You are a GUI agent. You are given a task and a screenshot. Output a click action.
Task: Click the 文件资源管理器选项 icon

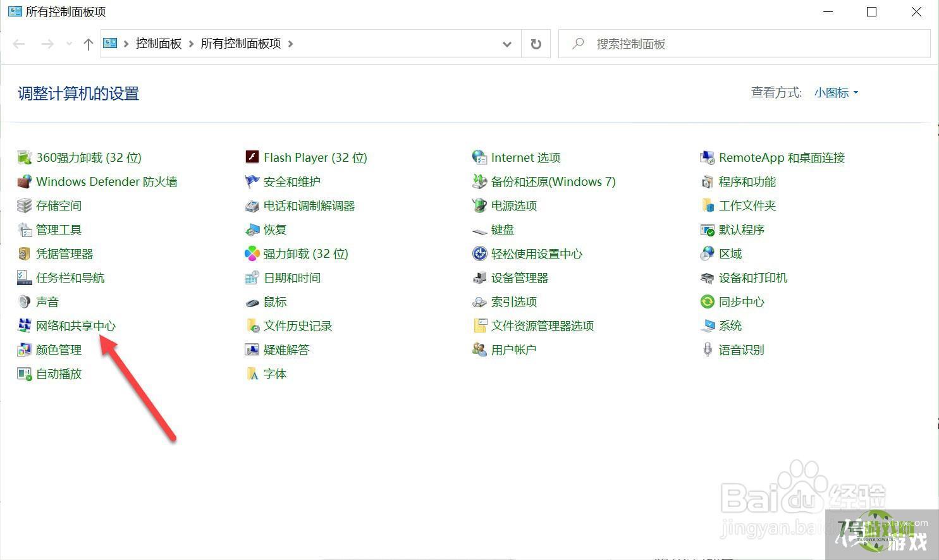click(479, 326)
